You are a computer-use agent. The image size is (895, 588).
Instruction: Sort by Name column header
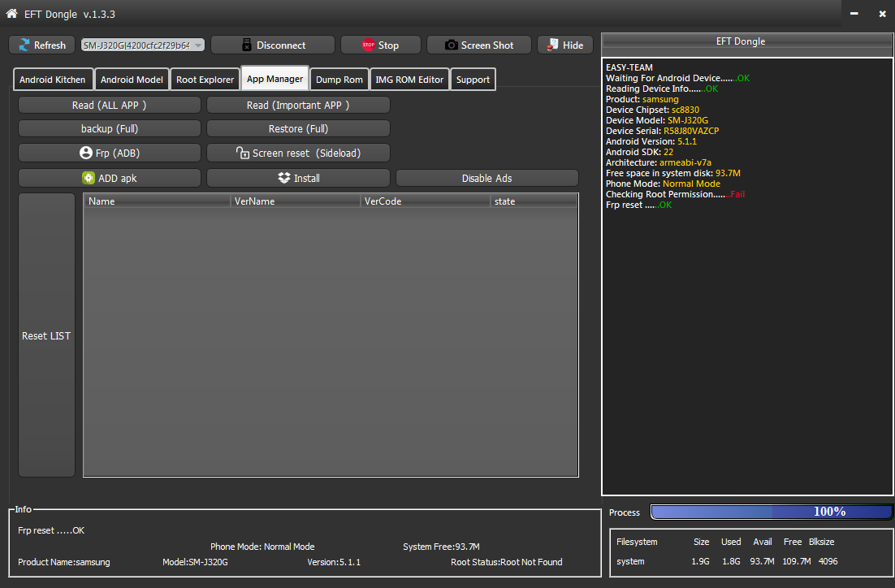click(x=157, y=201)
